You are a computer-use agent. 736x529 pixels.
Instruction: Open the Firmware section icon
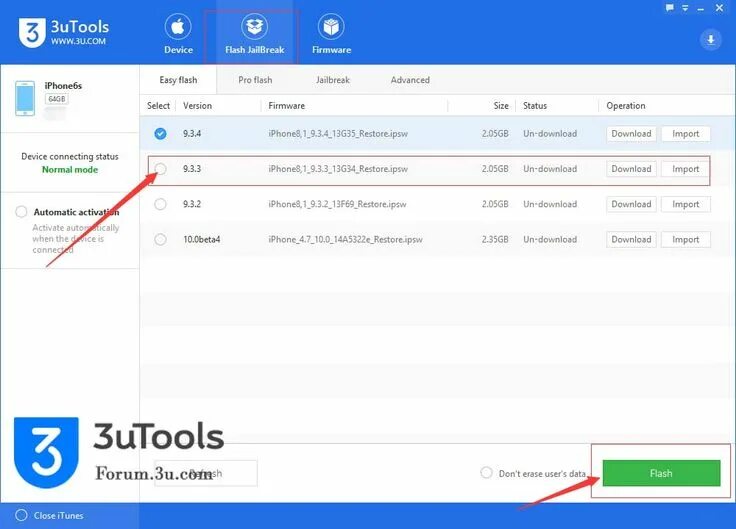pos(331,27)
